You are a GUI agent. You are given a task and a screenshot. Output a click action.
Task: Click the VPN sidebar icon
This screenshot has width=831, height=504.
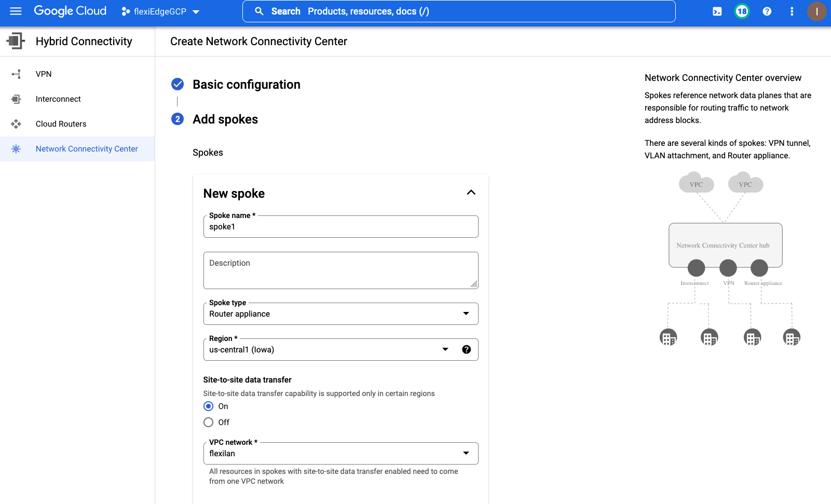pos(16,74)
